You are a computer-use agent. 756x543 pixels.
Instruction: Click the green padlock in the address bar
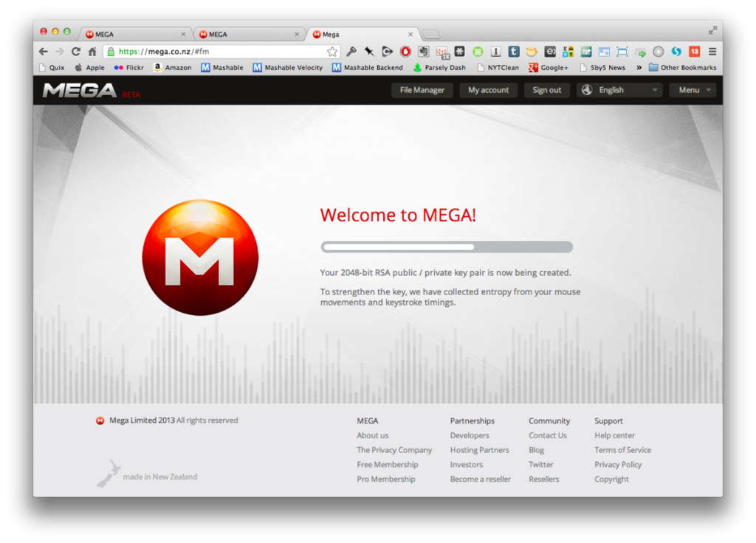111,52
